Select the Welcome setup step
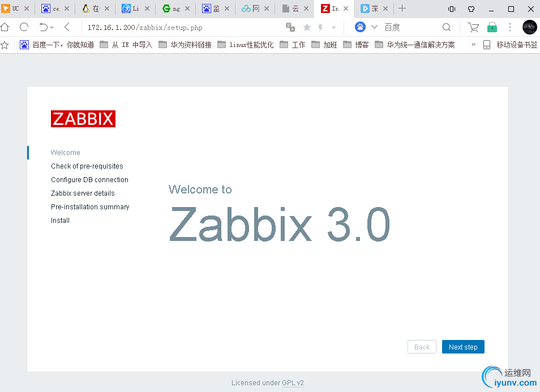Image resolution: width=540 pixels, height=392 pixels. (x=66, y=153)
